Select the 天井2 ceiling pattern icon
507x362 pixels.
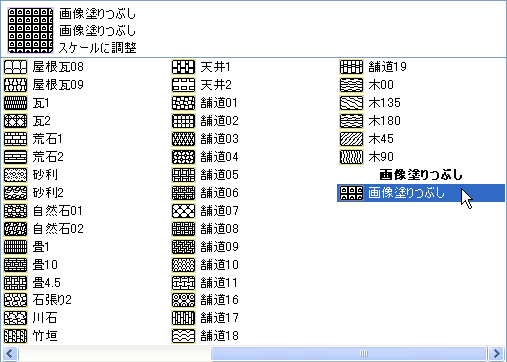(x=183, y=85)
